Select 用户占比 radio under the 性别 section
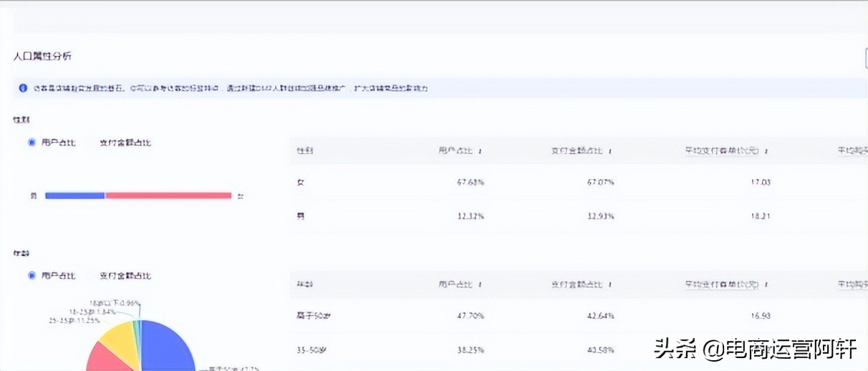This screenshot has height=371, width=868. [x=32, y=143]
